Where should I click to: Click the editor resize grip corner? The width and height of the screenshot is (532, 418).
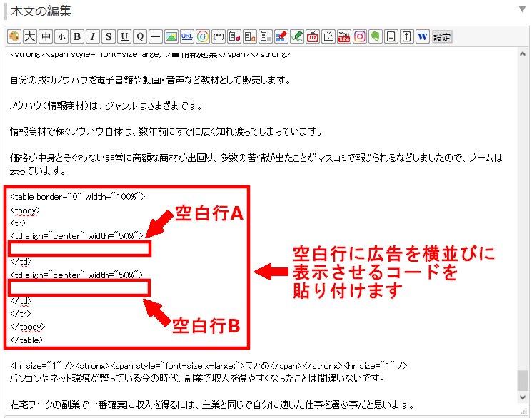tap(523, 411)
